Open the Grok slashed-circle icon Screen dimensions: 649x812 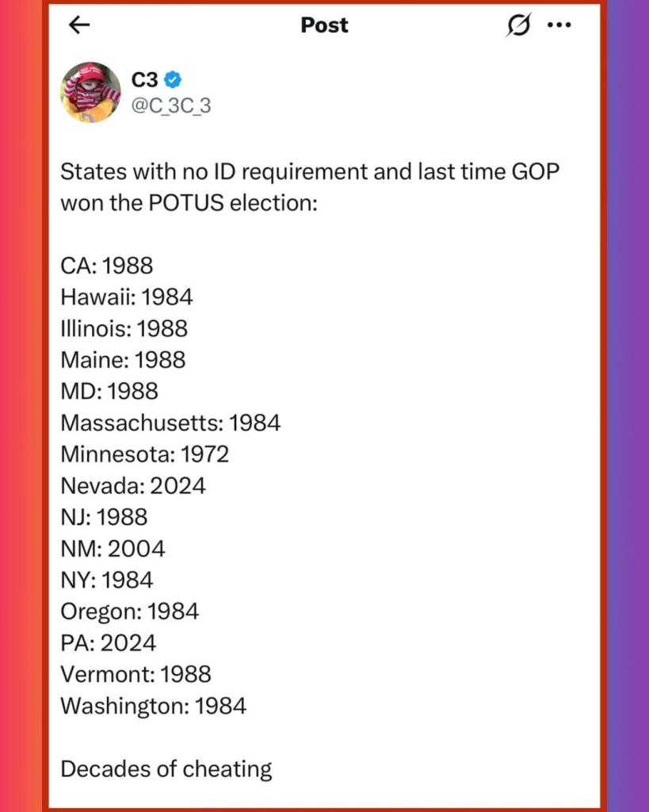(518, 26)
